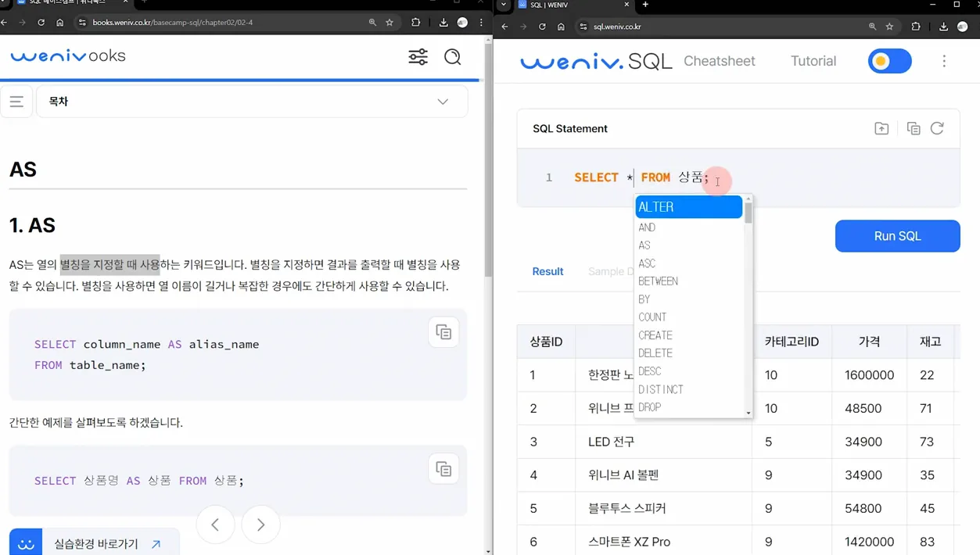This screenshot has height=555, width=980.
Task: Choose DESC from autocomplete list
Action: point(689,371)
